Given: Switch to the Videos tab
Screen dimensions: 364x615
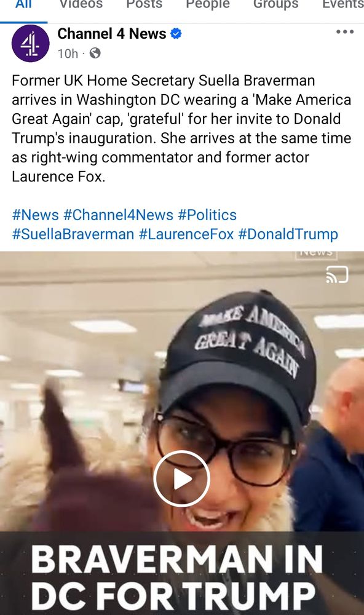Looking at the screenshot, I should (81, 4).
